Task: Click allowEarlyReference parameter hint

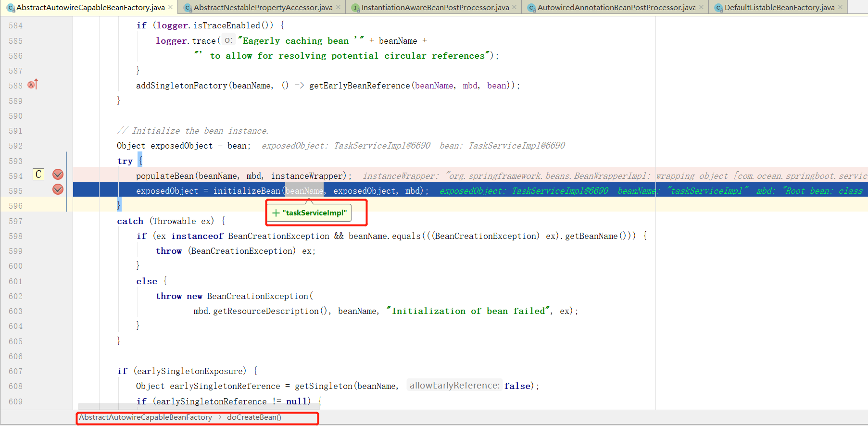Action: click(454, 386)
